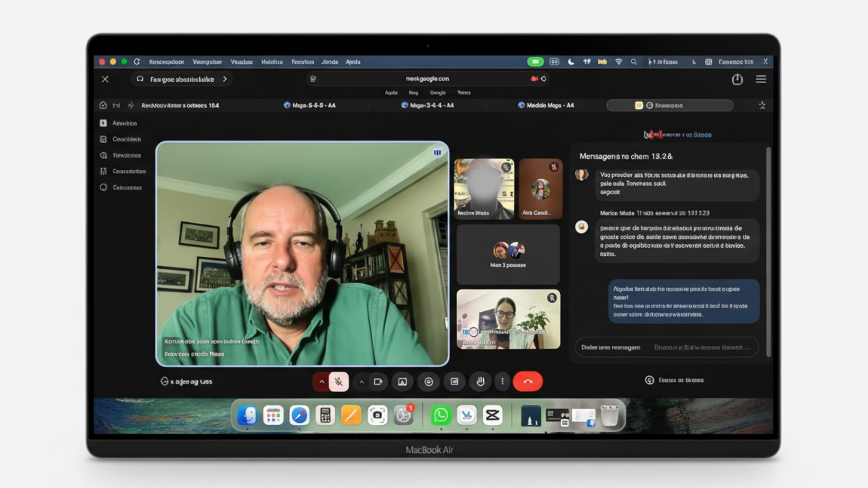This screenshot has width=868, height=488.
Task: Click the present screen icon
Action: coord(402,382)
